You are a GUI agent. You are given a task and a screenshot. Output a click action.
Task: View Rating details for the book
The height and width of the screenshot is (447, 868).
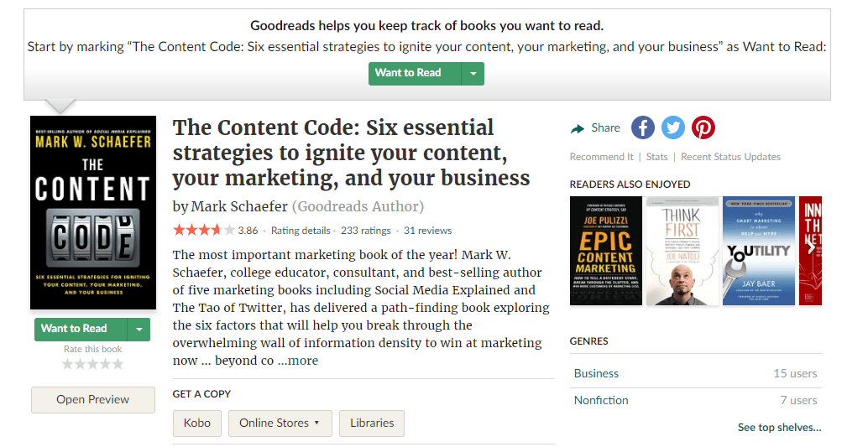[x=301, y=231]
